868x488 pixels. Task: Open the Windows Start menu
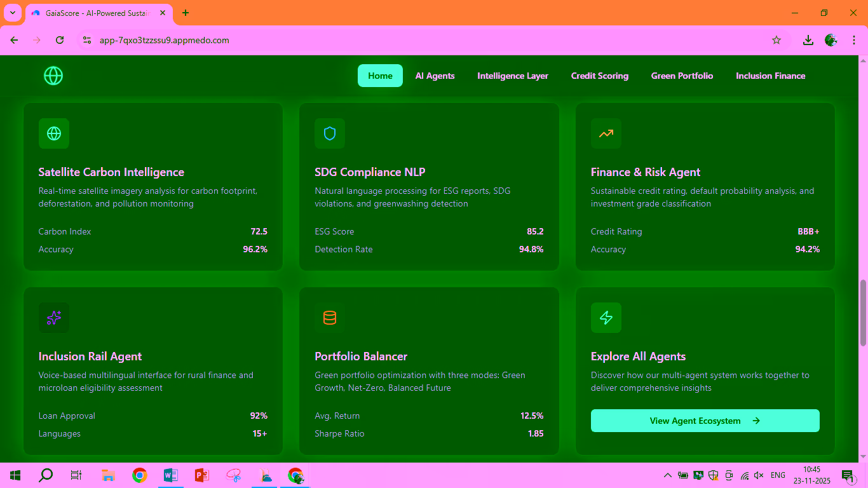tap(15, 475)
